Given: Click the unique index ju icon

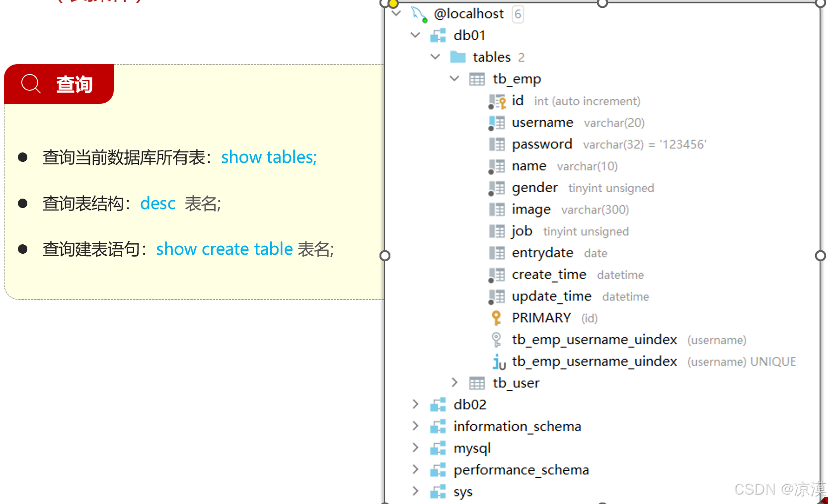Looking at the screenshot, I should 498,362.
